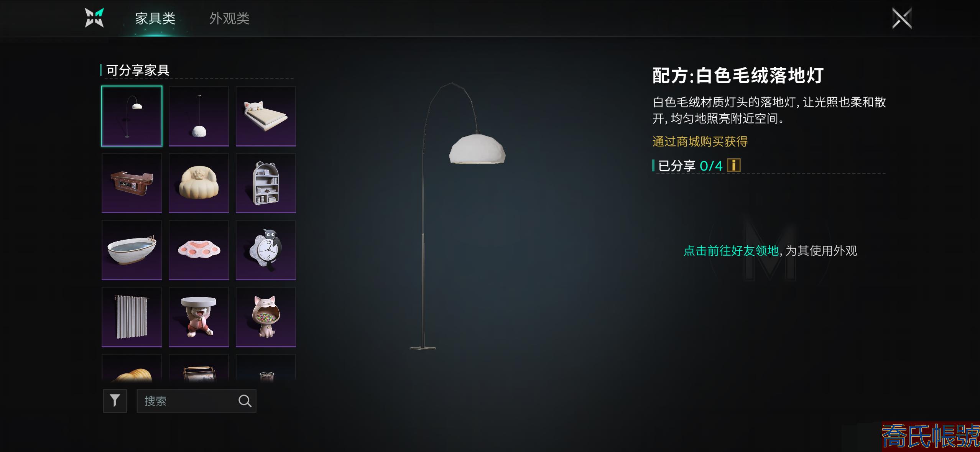Select the open-mouth cat candy jar item
Viewport: 980px width, 452px height.
[266, 317]
